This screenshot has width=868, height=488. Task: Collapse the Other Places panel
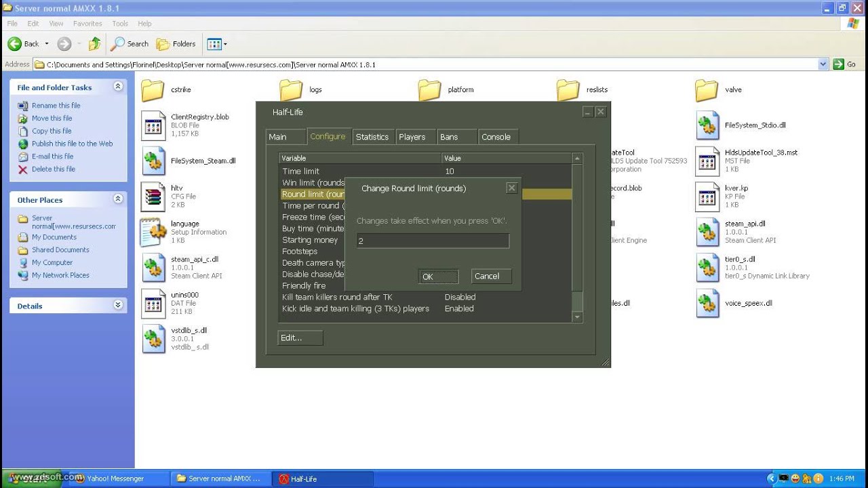[x=118, y=199]
